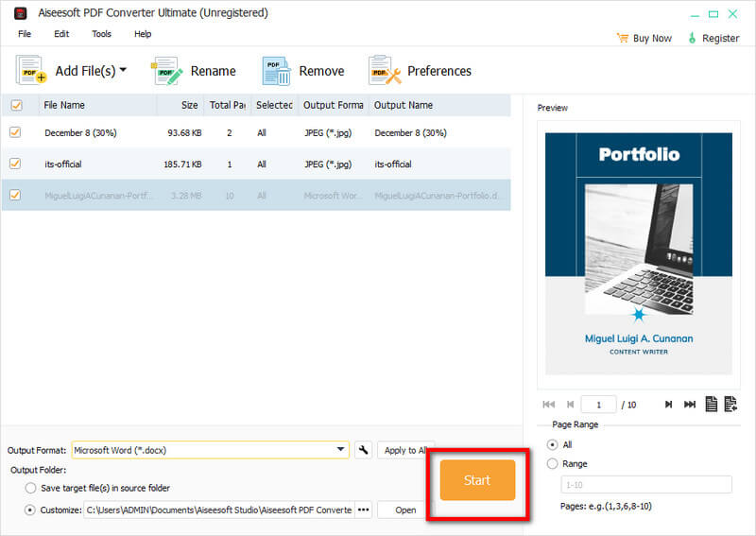This screenshot has width=756, height=536.
Task: Click the Rename toolbar icon
Action: 167,71
